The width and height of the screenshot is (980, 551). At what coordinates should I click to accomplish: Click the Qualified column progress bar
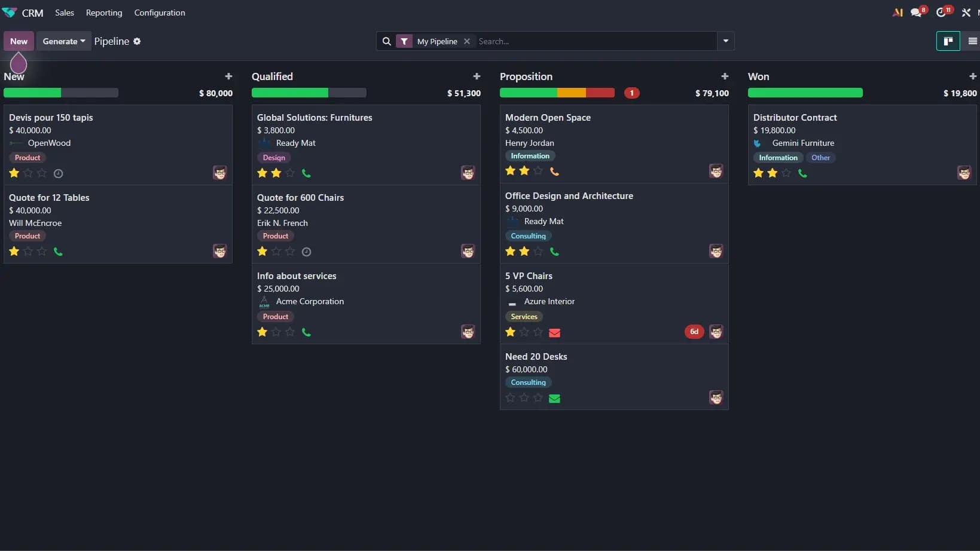tap(309, 93)
